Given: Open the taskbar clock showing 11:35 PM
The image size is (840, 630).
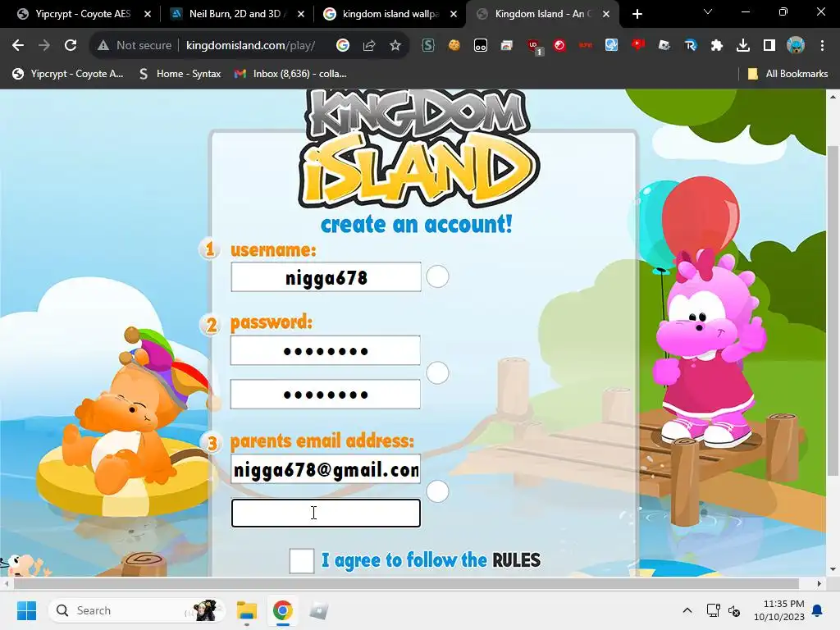Looking at the screenshot, I should point(779,610).
